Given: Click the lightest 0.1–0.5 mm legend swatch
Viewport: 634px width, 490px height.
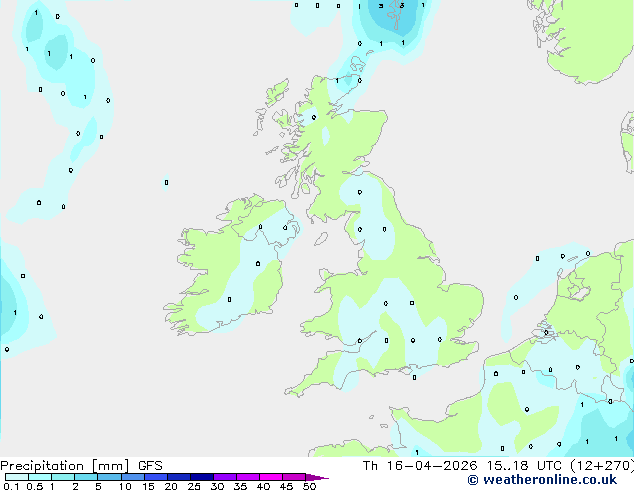Looking at the screenshot, I should pos(17,477).
